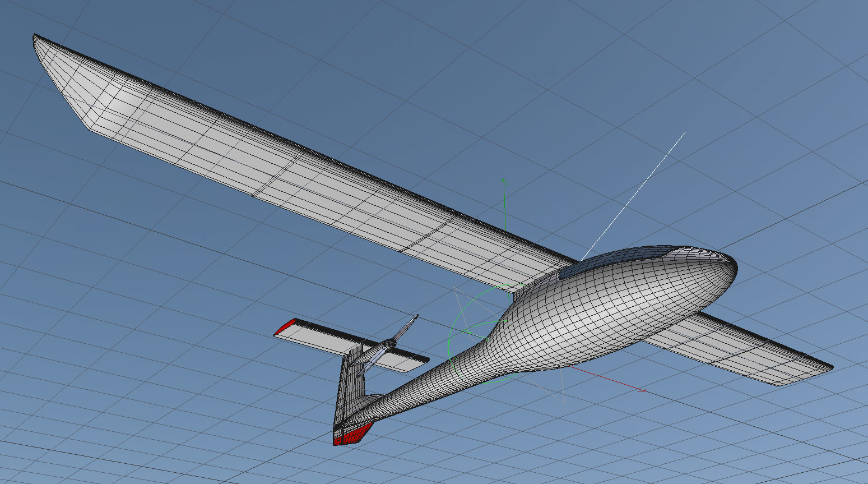868x484 pixels.
Task: Click the red tip of the horizontal stabilizer
Action: click(x=286, y=326)
